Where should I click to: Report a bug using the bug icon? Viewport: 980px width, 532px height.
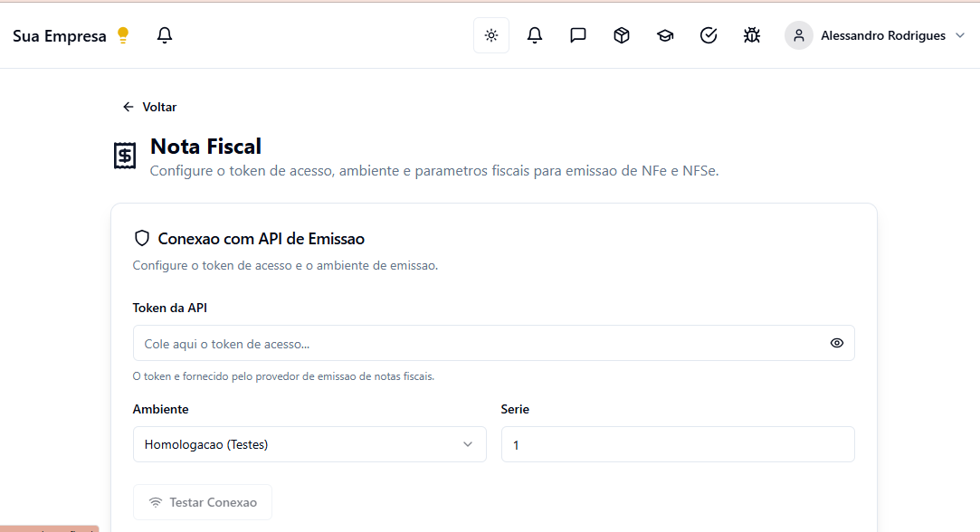click(751, 34)
